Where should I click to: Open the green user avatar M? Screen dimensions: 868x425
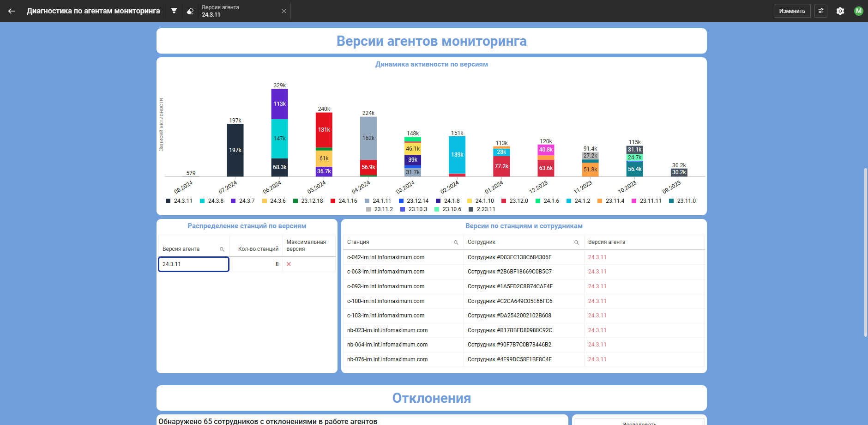859,11
